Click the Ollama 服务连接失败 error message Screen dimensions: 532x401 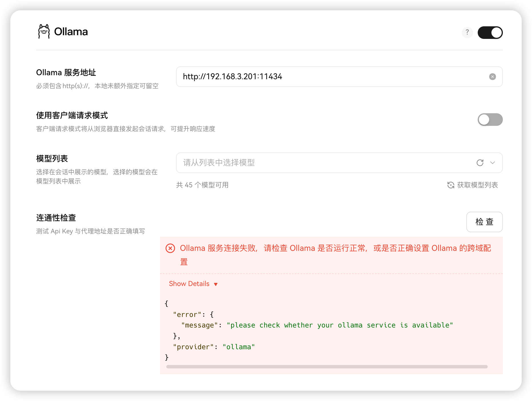click(x=335, y=255)
